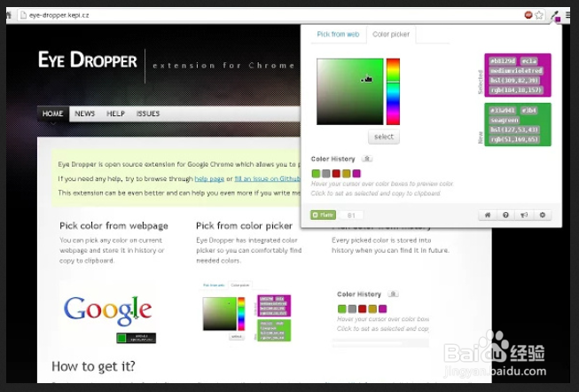579x392 pixels.
Task: Click the Pick from color picker heading
Action: pyautogui.click(x=244, y=226)
